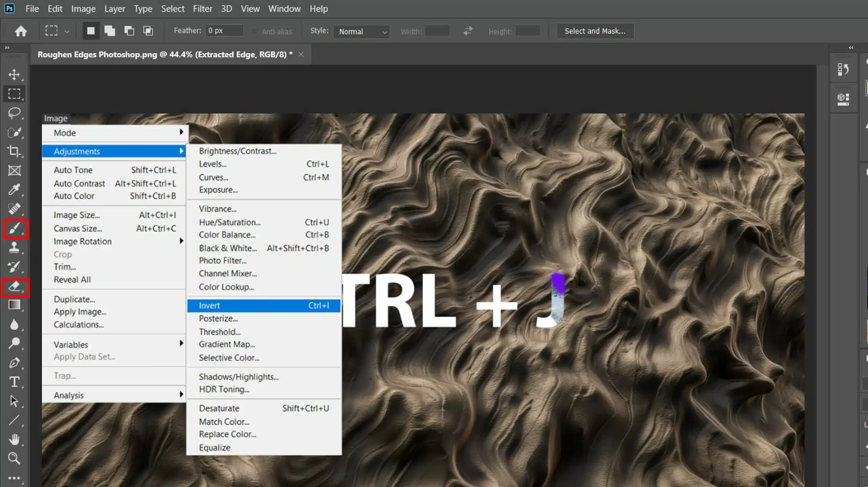Open the Adjustments submenu entry
The image size is (868, 487).
[x=114, y=151]
